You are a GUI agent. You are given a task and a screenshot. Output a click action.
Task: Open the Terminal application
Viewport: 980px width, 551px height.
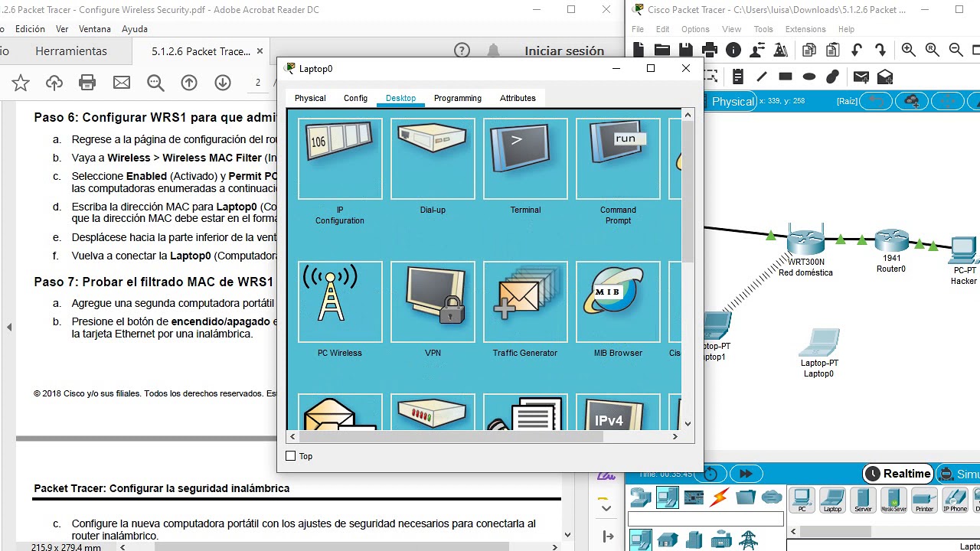[525, 159]
